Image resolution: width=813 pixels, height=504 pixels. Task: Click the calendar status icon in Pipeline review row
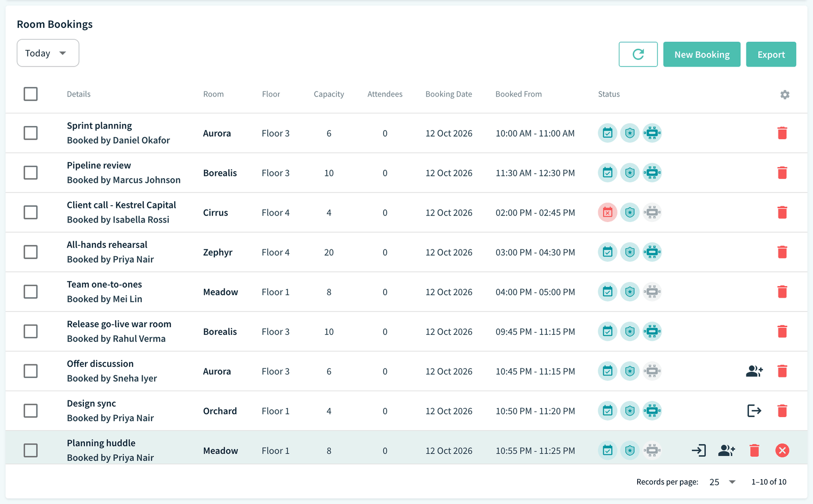[x=608, y=173]
